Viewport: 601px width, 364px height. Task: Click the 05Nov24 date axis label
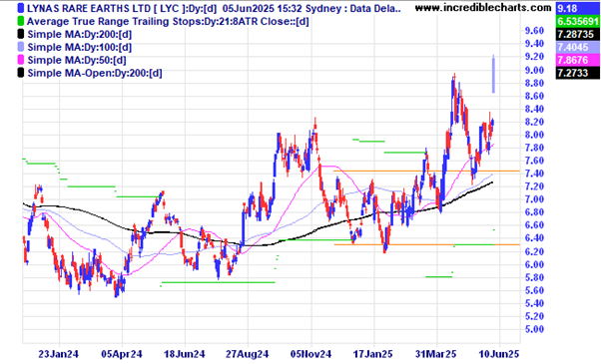310,354
